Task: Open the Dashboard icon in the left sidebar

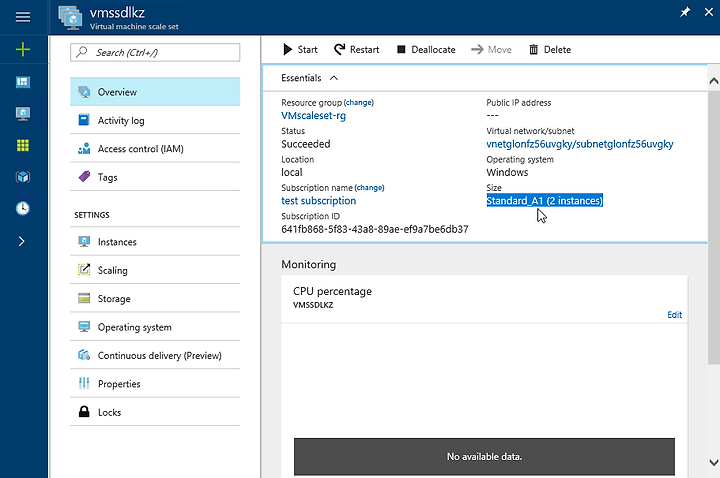Action: tap(22, 82)
